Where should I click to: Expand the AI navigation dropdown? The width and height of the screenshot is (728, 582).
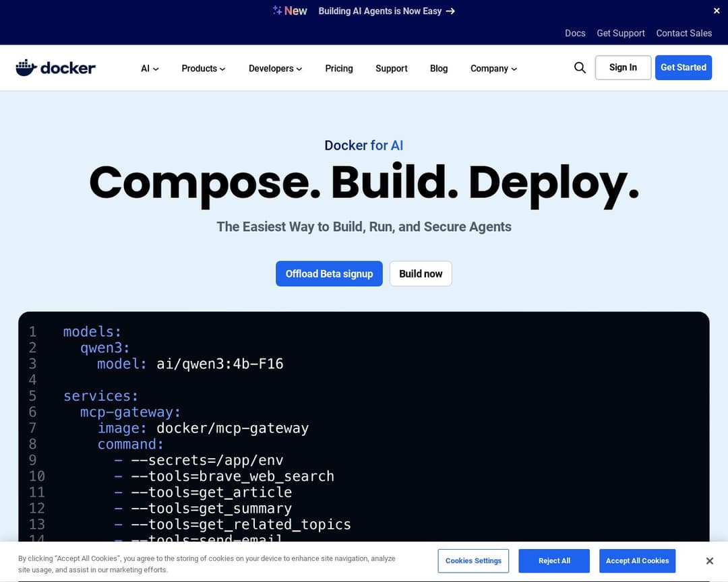click(150, 68)
